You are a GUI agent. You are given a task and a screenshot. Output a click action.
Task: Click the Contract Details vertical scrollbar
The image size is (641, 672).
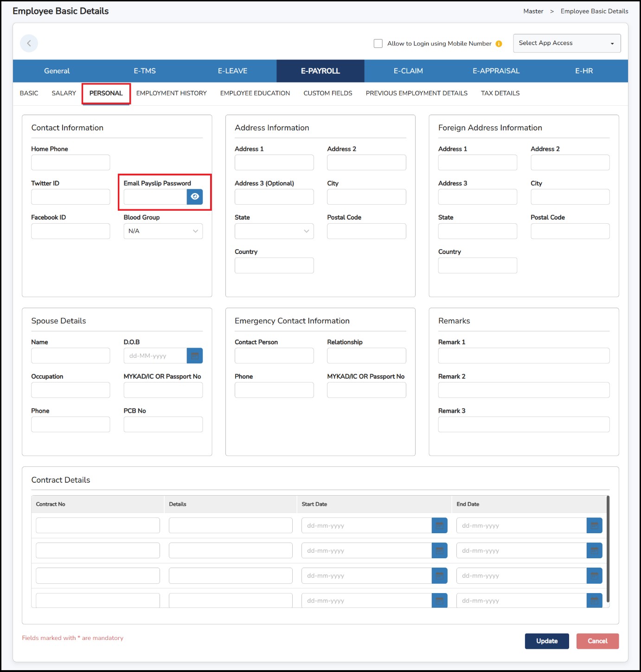(608, 549)
